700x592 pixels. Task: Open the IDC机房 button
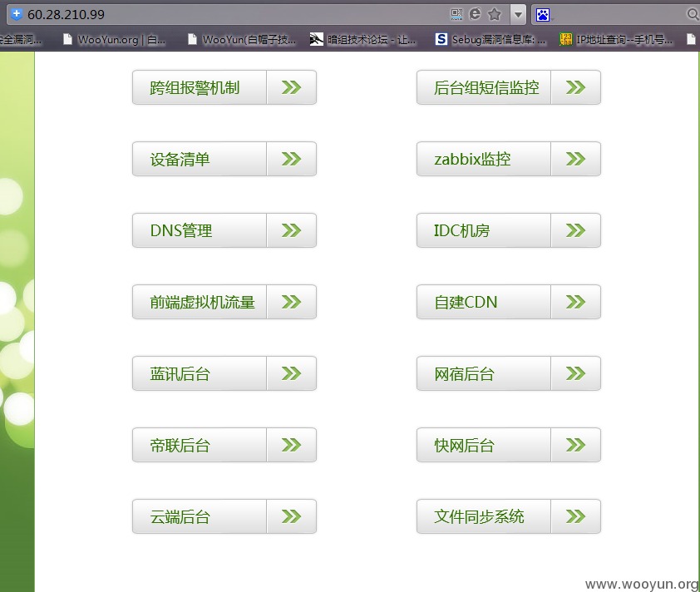click(509, 230)
